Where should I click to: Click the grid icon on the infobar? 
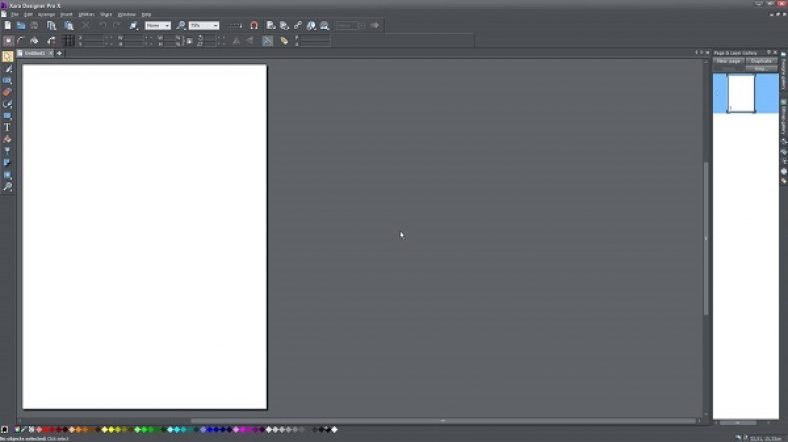[69, 41]
